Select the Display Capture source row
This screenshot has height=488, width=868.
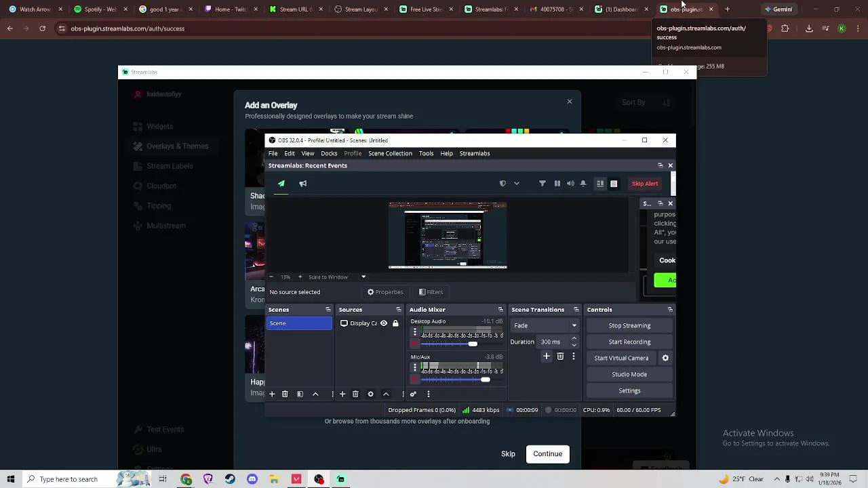tap(370, 323)
